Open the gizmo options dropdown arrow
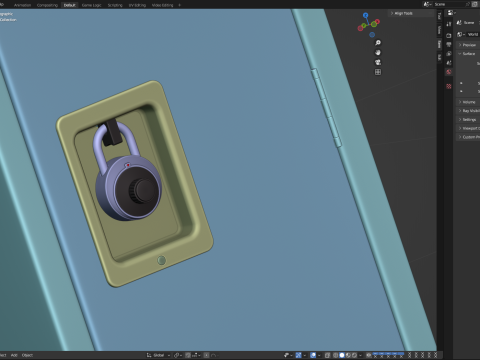 304,355
